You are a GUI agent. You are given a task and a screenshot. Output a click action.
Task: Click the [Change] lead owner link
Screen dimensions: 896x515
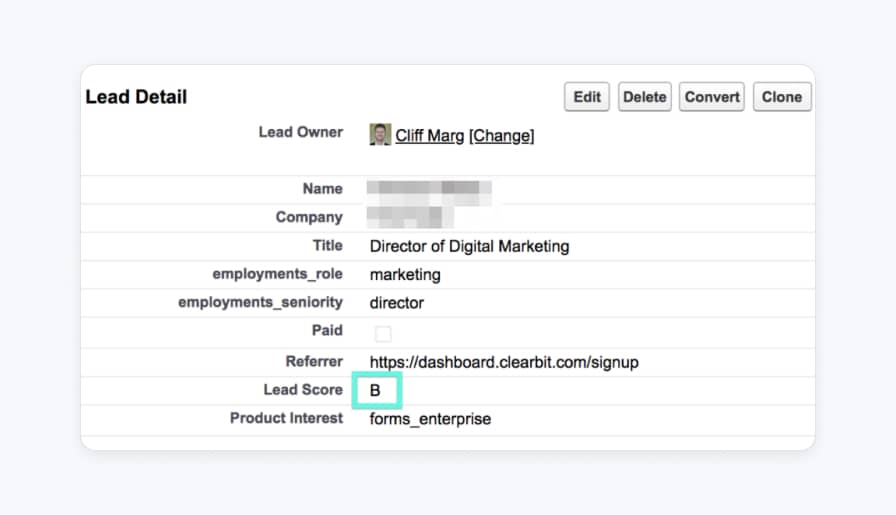point(501,136)
